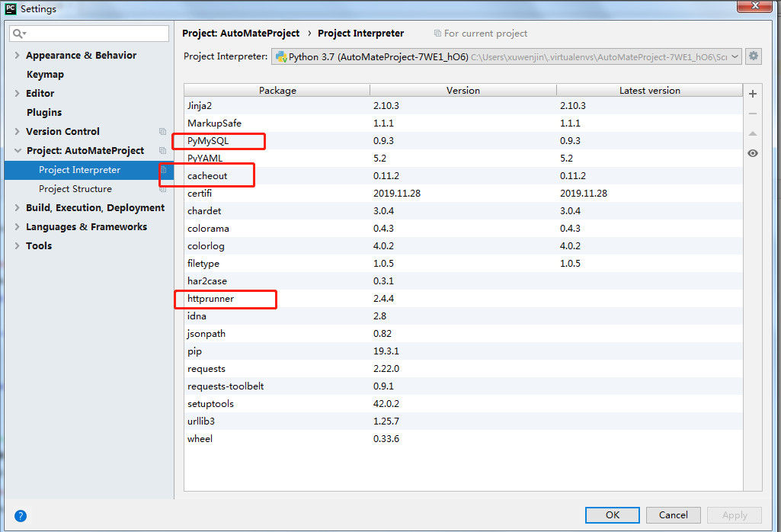The height and width of the screenshot is (532, 781).
Task: Select the cacheout package row
Action: (x=463, y=176)
